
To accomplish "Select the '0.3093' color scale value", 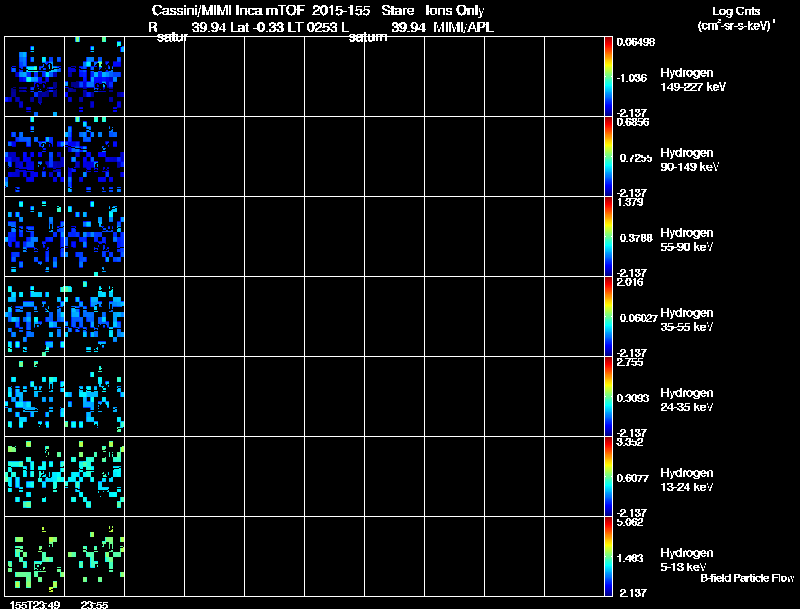I will tap(633, 398).
